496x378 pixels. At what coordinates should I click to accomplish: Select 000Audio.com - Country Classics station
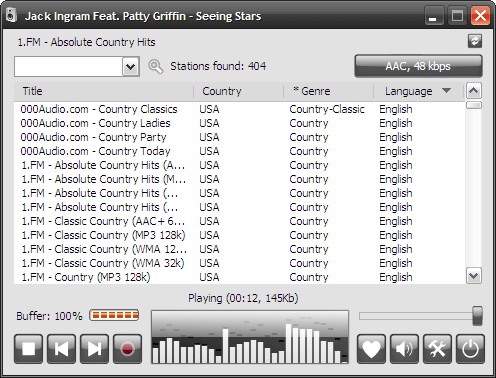[239, 109]
